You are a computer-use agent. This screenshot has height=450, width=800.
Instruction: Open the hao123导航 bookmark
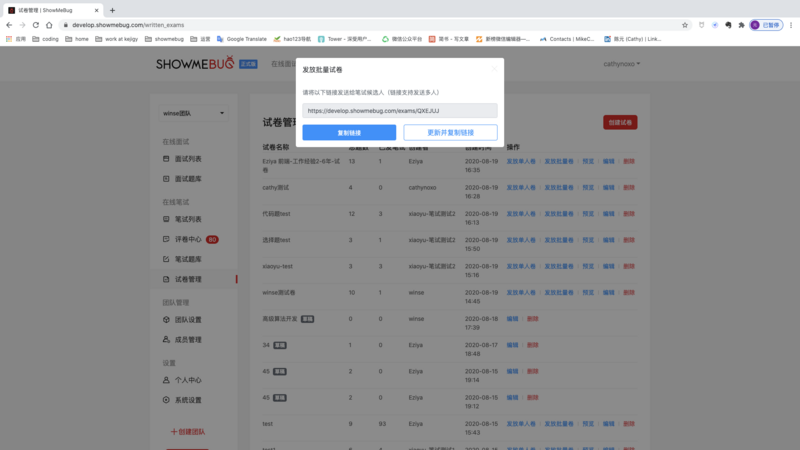[292, 39]
